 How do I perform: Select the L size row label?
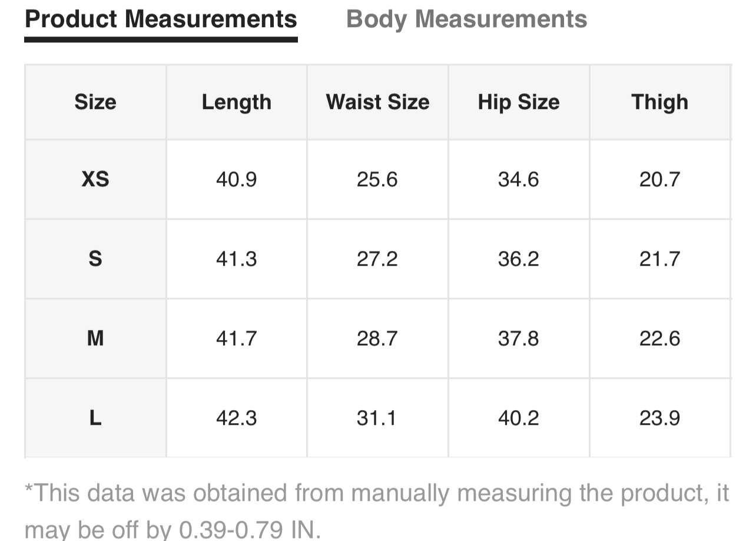[x=95, y=418]
